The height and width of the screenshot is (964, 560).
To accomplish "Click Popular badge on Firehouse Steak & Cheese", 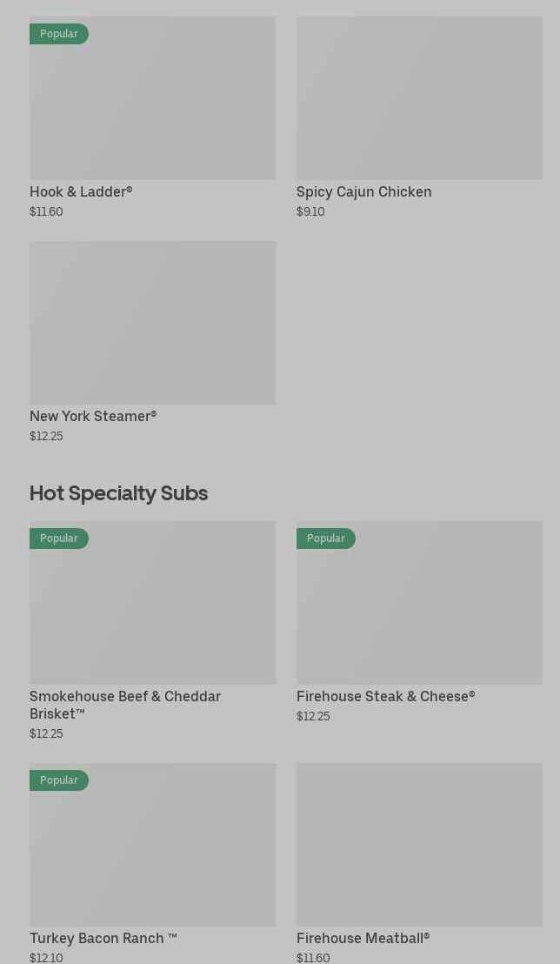I will [x=326, y=539].
